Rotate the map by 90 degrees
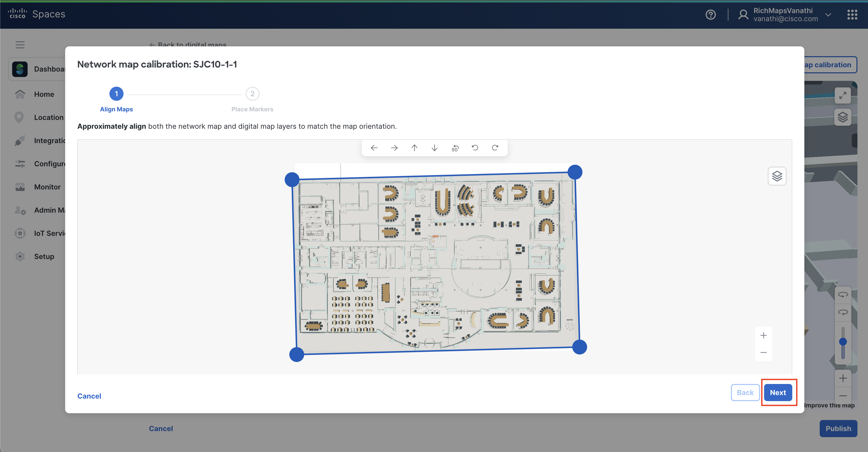 [x=455, y=148]
